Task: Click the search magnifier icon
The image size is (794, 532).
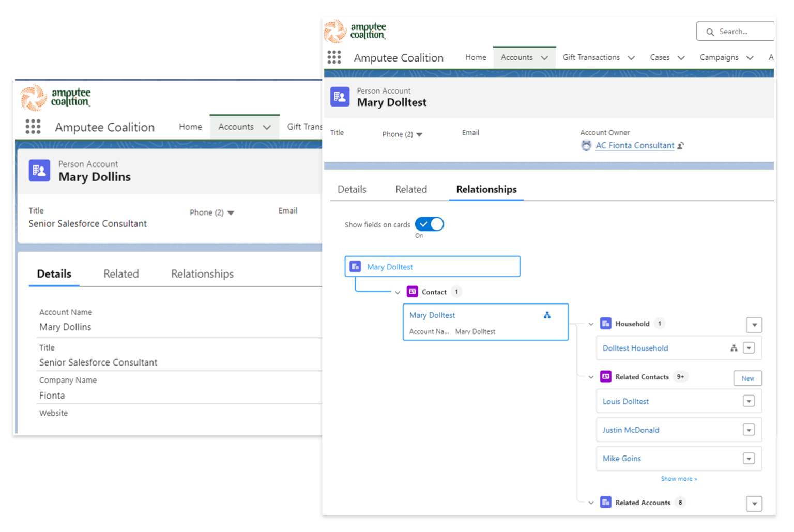Action: coord(710,32)
